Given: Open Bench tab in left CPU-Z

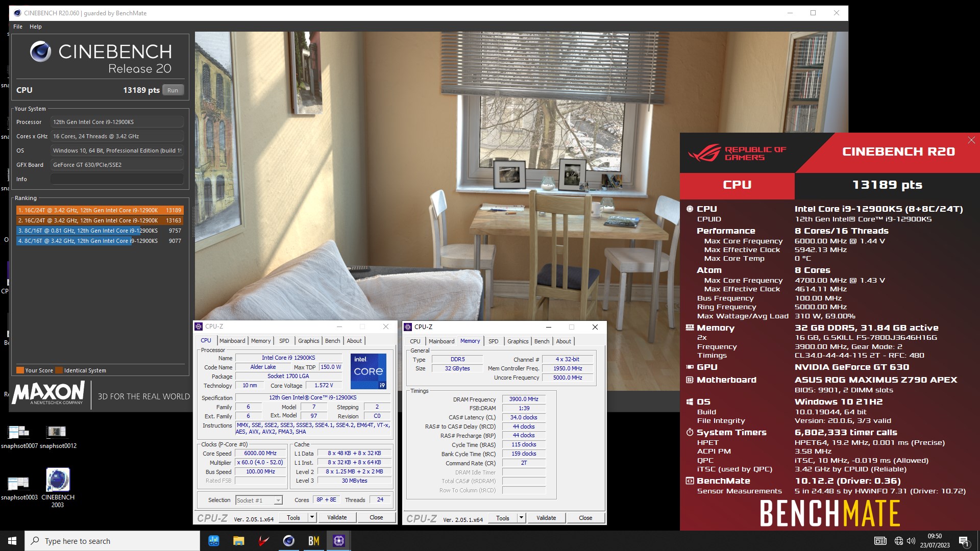Looking at the screenshot, I should 332,341.
